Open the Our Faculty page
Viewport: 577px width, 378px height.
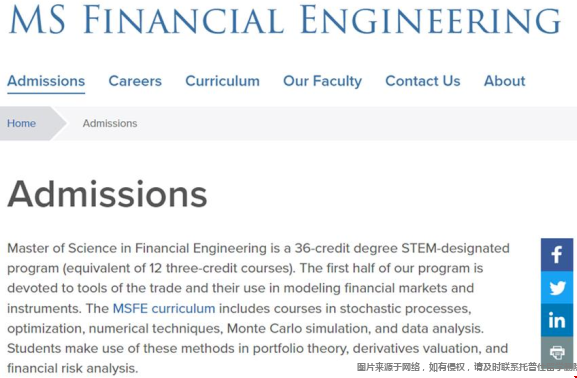(x=322, y=81)
